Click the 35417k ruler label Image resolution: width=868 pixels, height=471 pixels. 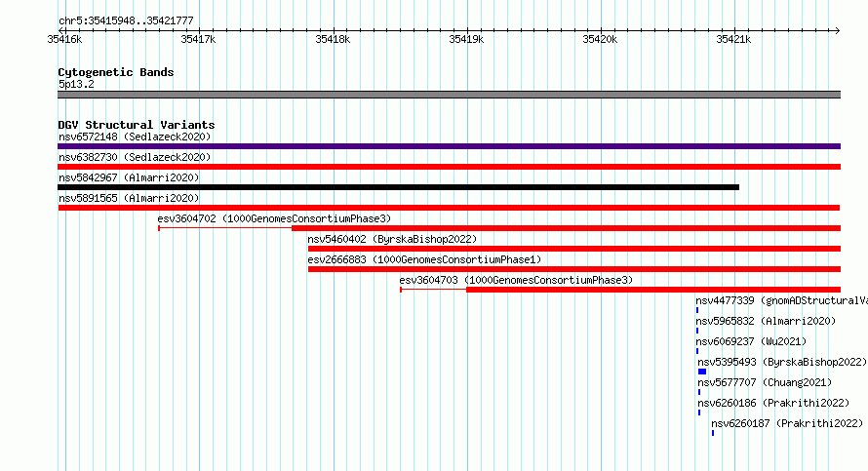(x=198, y=39)
